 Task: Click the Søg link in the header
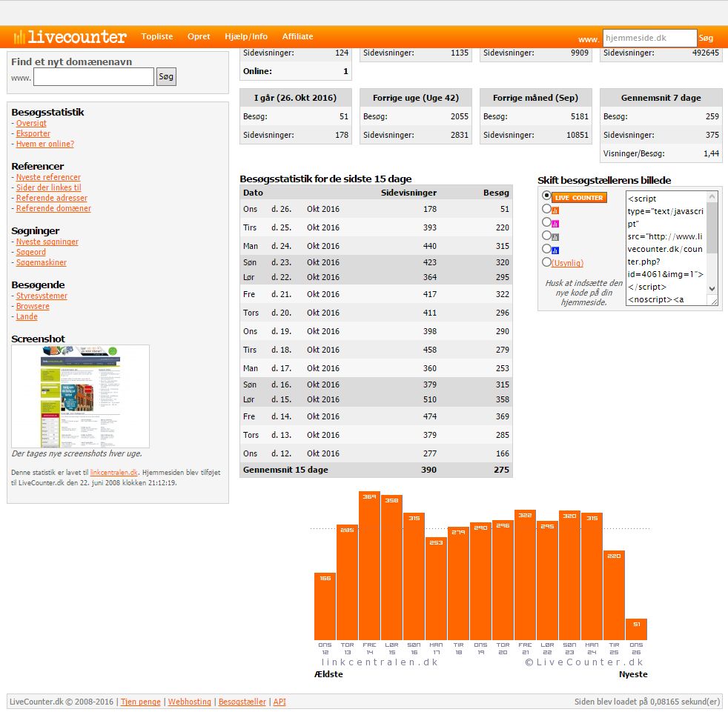706,38
